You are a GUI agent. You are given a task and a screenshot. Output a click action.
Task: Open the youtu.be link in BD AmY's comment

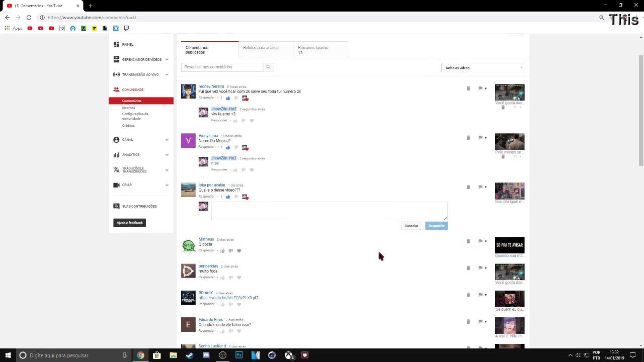[225, 298]
